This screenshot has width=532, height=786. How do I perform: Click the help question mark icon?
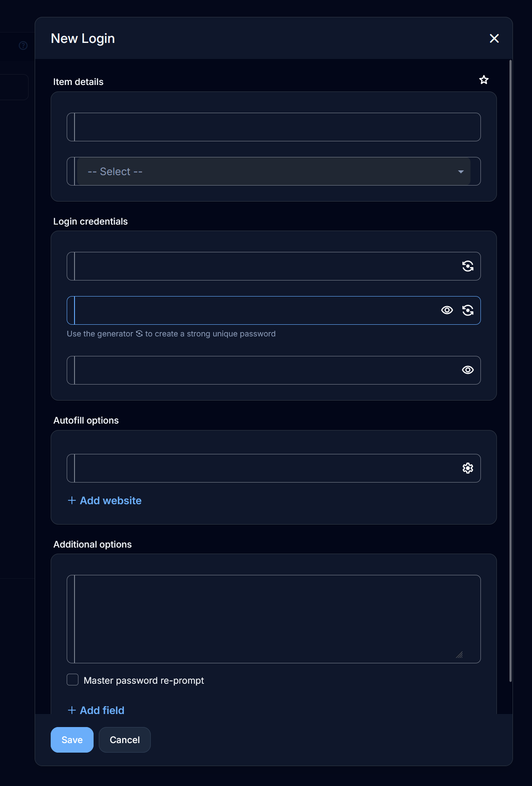[23, 46]
